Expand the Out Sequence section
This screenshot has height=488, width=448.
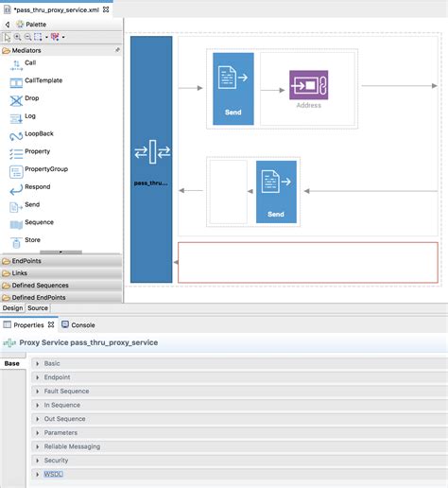click(x=239, y=419)
